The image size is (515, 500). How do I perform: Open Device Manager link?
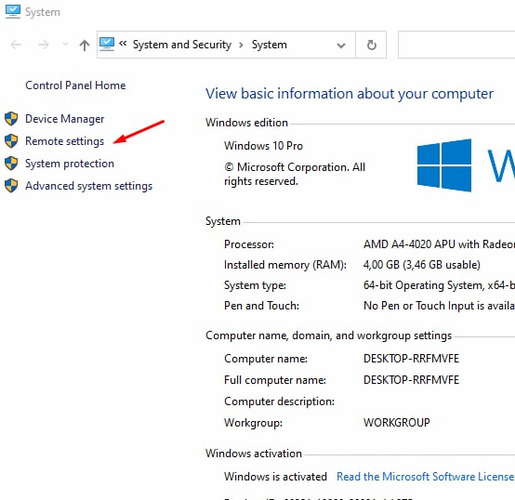(65, 119)
